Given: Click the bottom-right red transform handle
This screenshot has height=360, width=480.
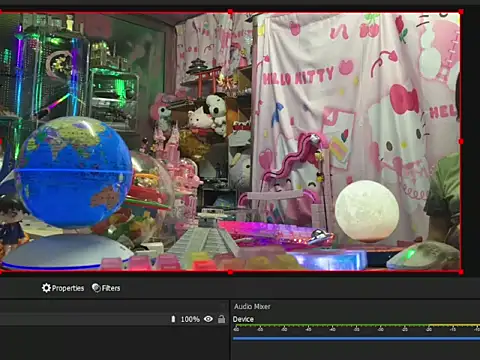Looking at the screenshot, I should 461,272.
